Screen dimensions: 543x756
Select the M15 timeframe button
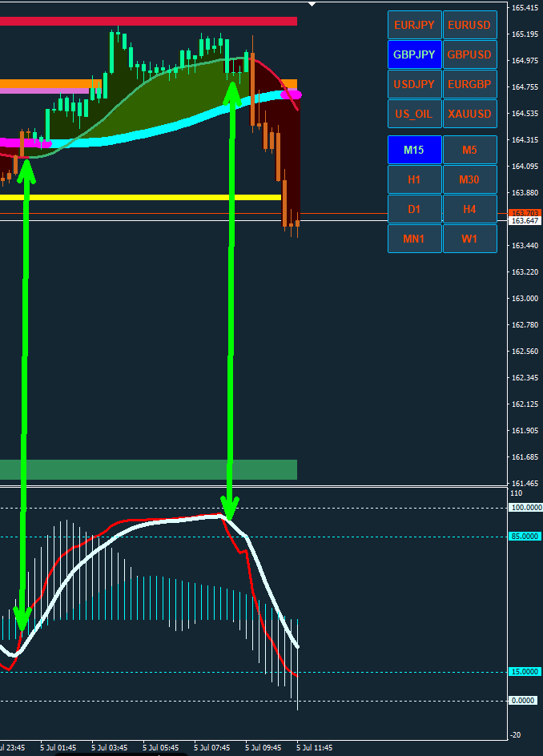pos(415,150)
